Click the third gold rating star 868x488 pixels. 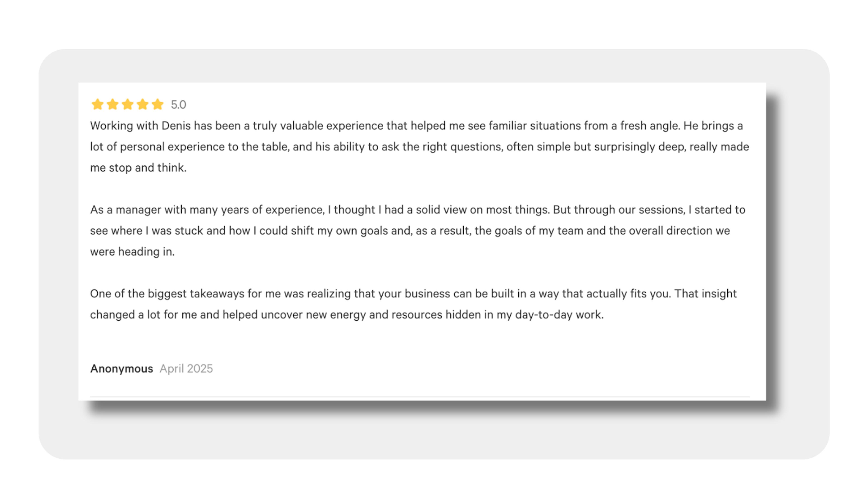point(128,104)
